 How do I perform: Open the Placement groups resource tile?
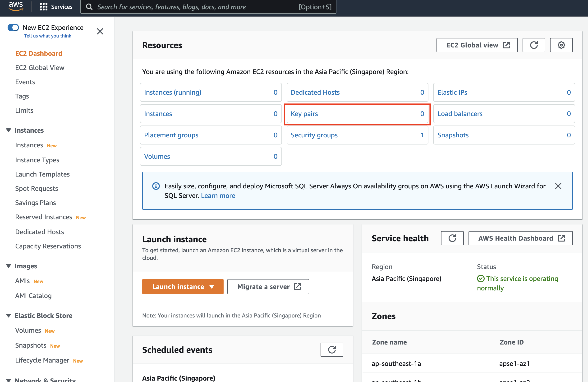(211, 135)
